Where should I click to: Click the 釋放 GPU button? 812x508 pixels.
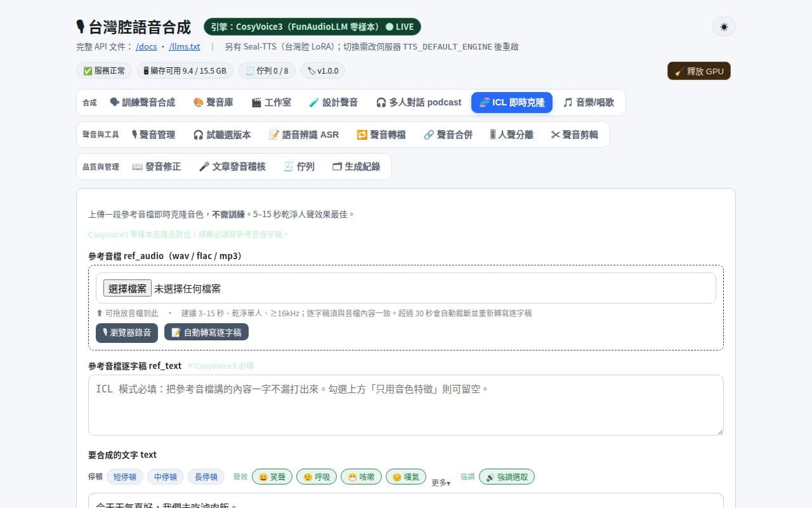(699, 71)
